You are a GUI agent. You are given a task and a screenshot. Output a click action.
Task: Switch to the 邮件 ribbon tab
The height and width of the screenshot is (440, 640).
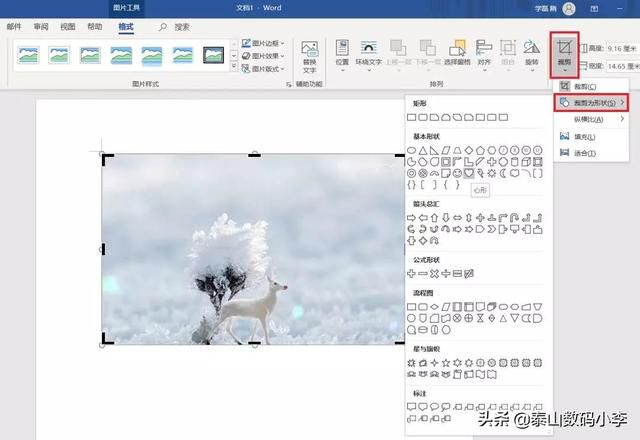coord(14,27)
